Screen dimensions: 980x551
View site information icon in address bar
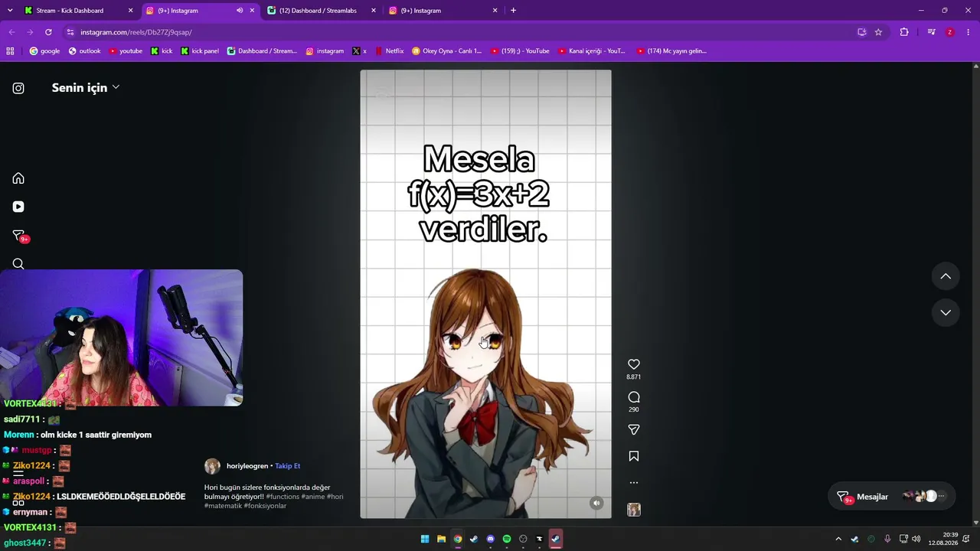point(70,32)
